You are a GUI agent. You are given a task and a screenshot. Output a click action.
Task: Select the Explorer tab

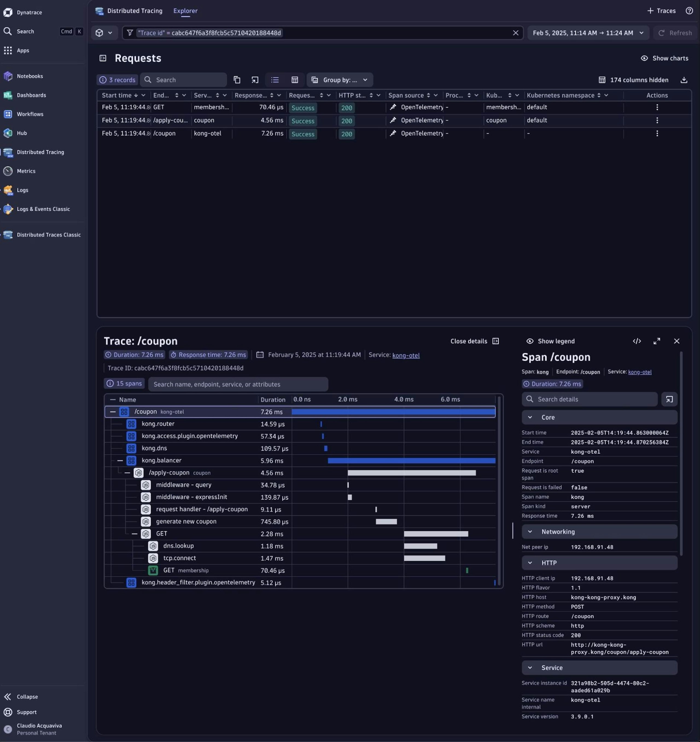(185, 11)
